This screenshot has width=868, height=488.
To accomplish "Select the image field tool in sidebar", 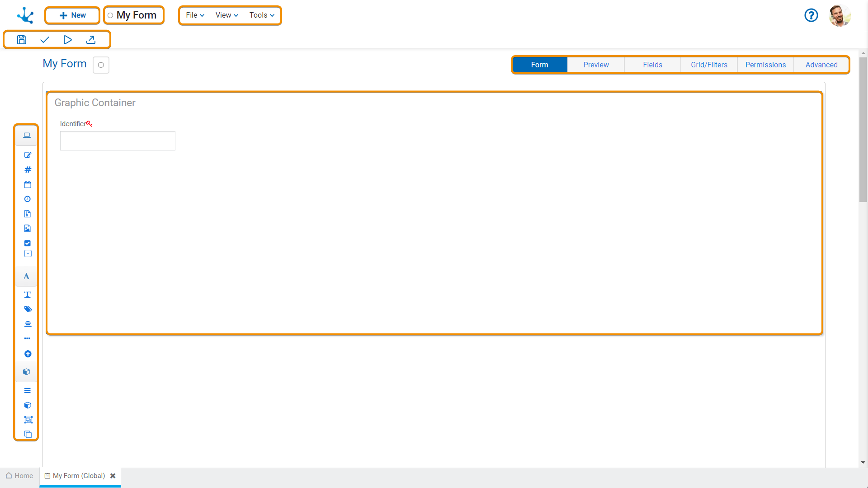I will [x=28, y=228].
